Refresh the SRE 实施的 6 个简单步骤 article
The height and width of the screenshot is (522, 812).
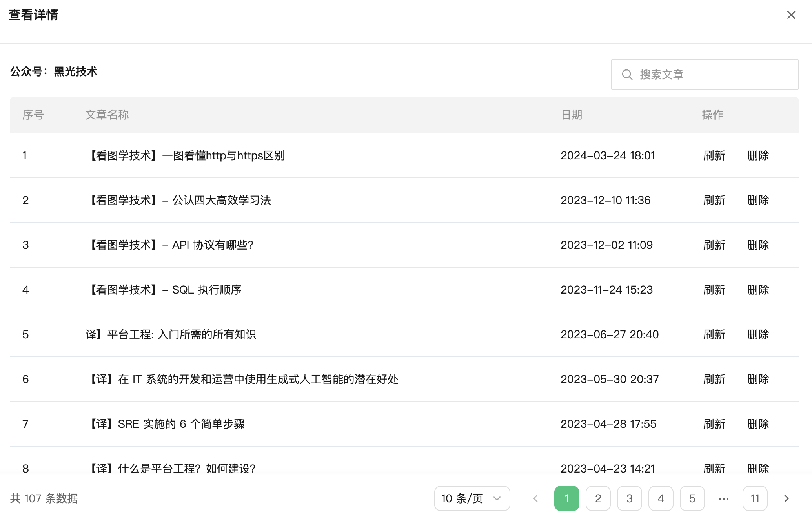[x=714, y=424]
